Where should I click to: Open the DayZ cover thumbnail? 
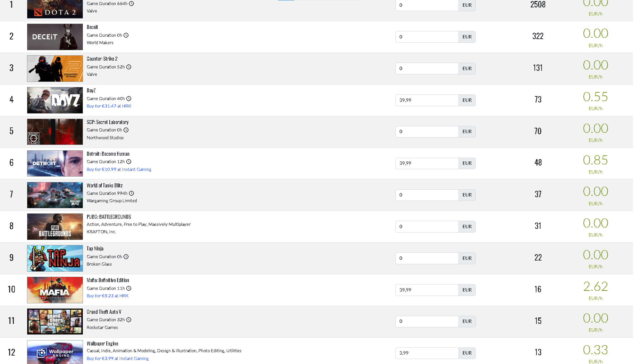[55, 100]
